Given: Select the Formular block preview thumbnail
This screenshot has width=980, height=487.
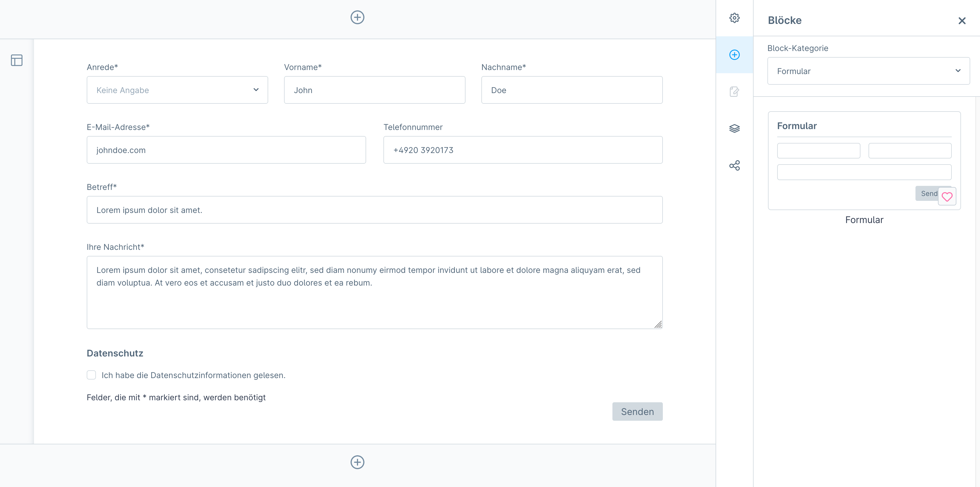Looking at the screenshot, I should 864,161.
